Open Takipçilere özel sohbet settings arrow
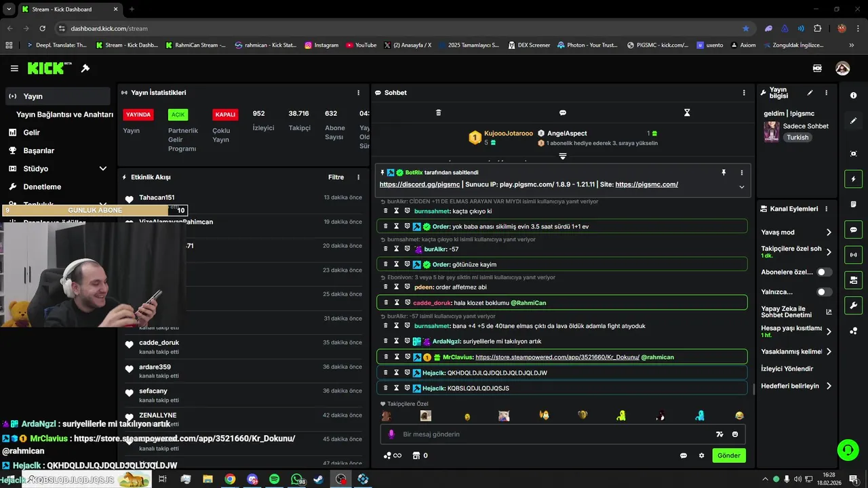Viewport: 868px width, 488px height. (829, 252)
